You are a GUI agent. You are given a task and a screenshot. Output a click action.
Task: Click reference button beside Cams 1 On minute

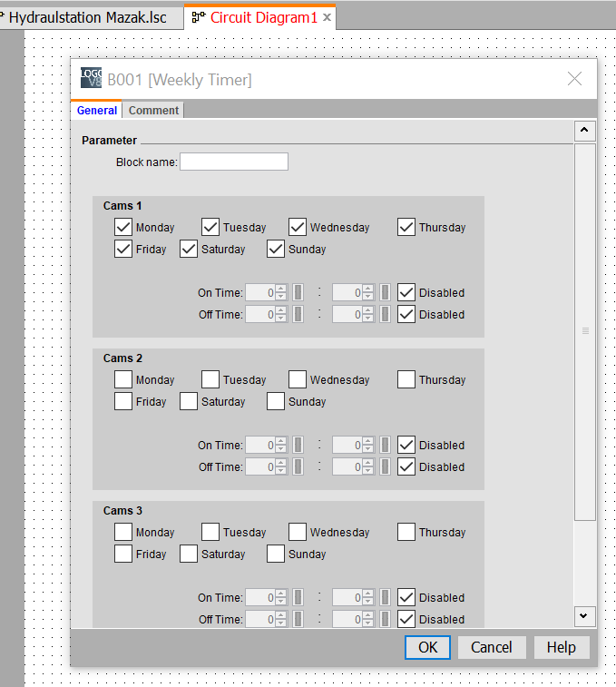[385, 292]
